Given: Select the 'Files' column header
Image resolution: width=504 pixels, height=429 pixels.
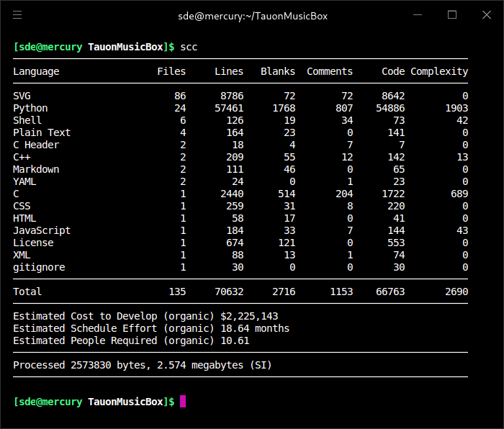Looking at the screenshot, I should point(171,71).
